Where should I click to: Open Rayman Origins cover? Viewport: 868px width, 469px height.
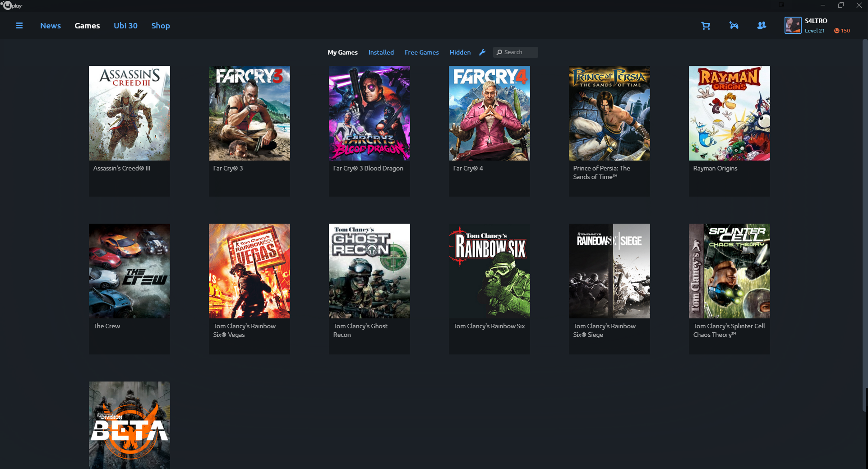[729, 113]
